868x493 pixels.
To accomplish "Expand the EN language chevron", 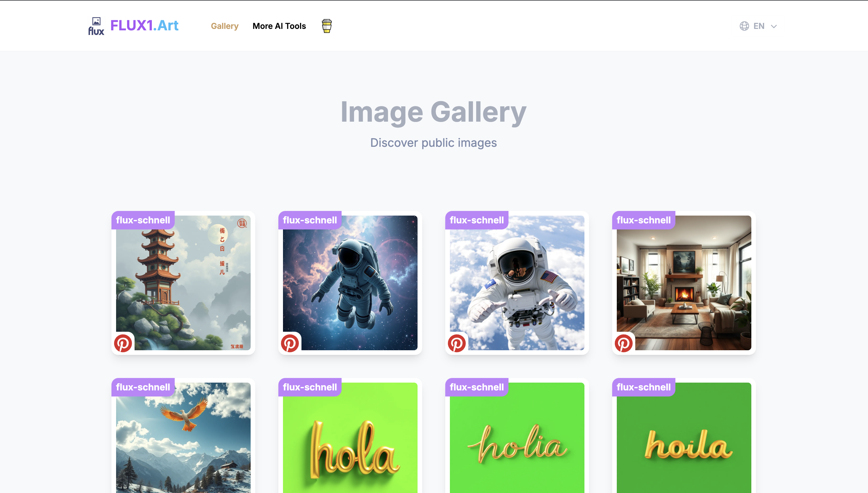I will 774,26.
